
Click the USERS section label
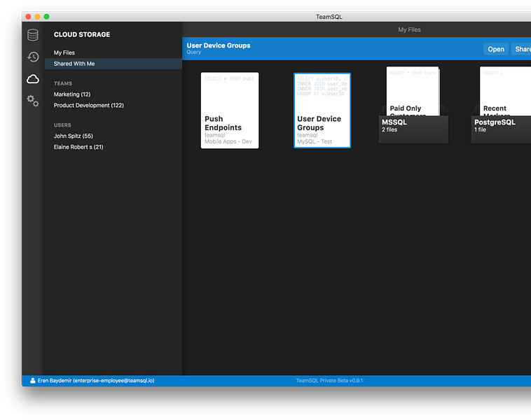click(62, 125)
